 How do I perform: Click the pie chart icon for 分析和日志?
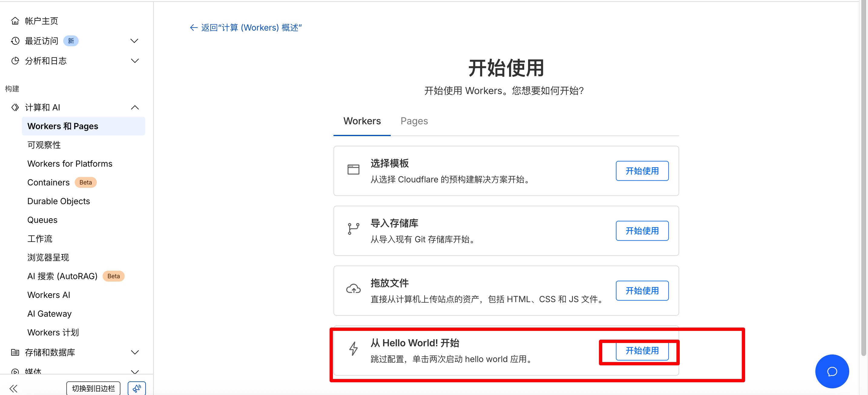tap(15, 60)
